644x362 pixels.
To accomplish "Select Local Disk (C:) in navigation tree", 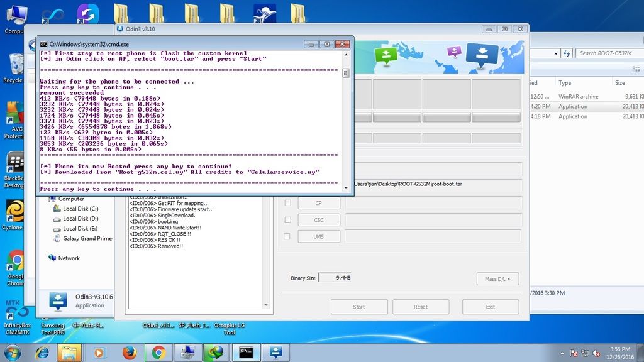I will [x=80, y=209].
